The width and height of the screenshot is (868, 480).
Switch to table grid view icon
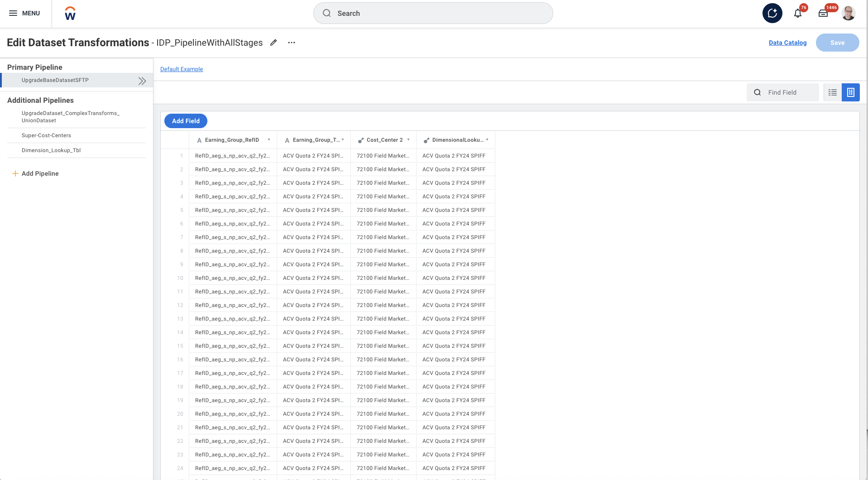851,92
